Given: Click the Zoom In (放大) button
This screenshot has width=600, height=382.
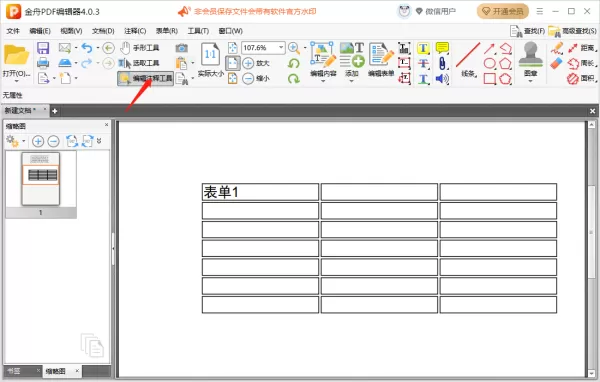Looking at the screenshot, I should tap(256, 63).
